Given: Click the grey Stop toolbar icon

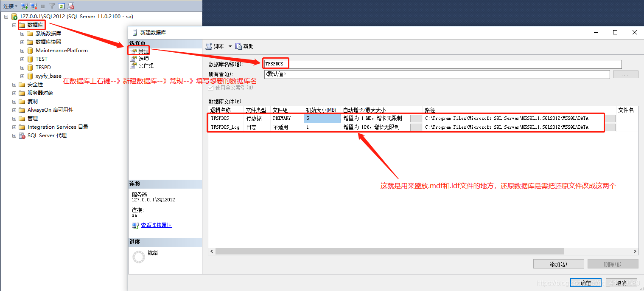Looking at the screenshot, I should (x=43, y=6).
